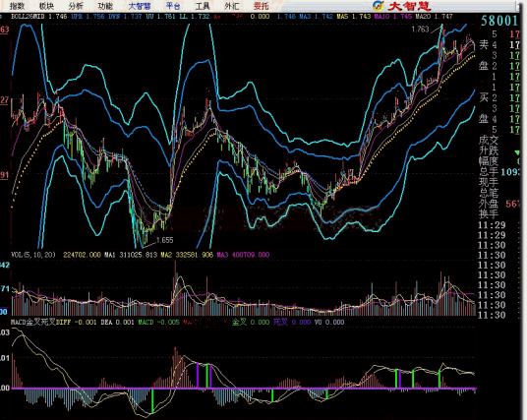Click the 1.655 low price marker

click(165, 240)
